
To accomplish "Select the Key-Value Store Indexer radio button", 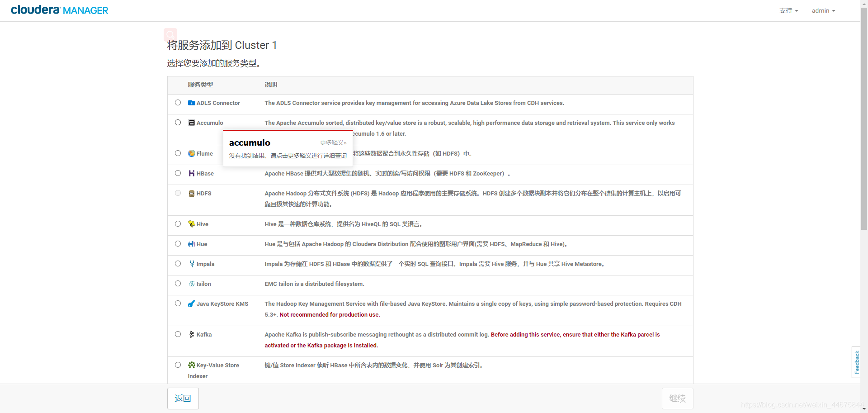I will [x=178, y=365].
